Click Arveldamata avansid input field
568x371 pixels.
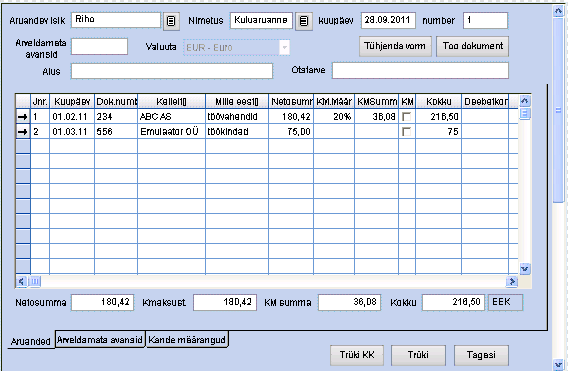click(x=100, y=47)
